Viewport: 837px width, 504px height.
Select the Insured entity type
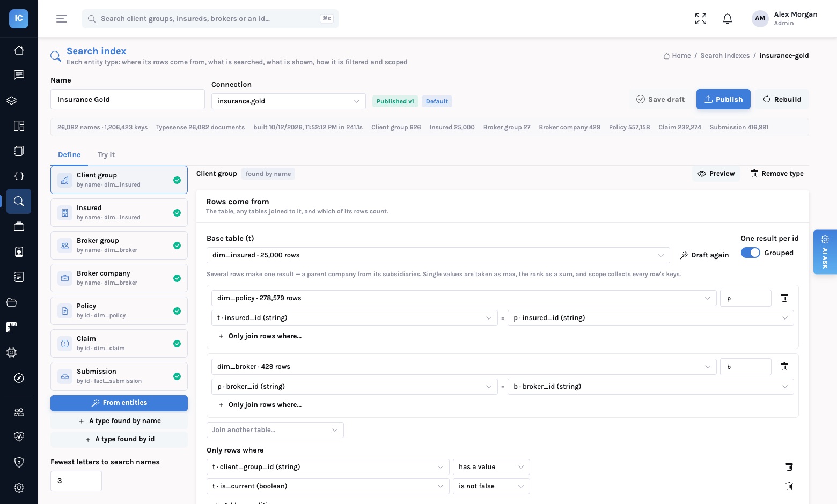tap(119, 213)
